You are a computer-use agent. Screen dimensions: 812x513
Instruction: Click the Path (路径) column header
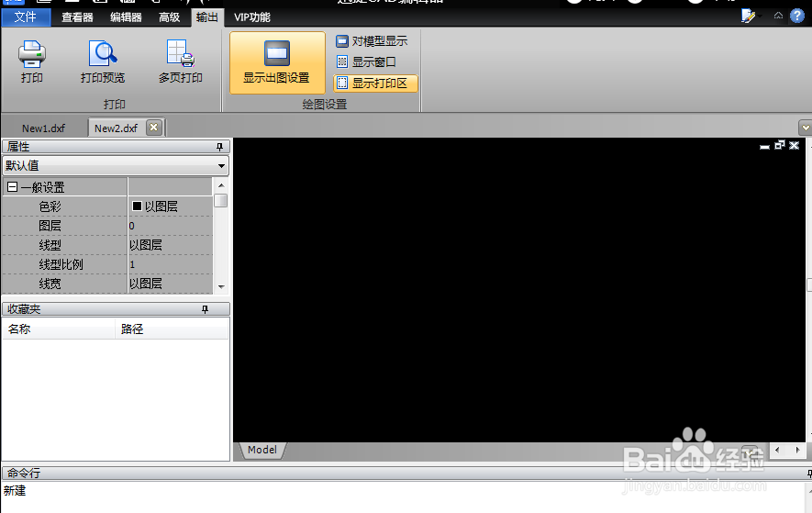coord(172,329)
